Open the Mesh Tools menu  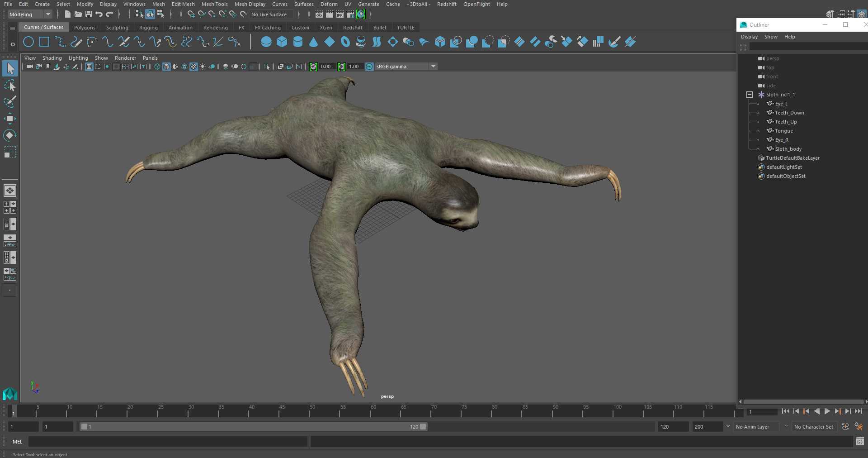coord(214,4)
